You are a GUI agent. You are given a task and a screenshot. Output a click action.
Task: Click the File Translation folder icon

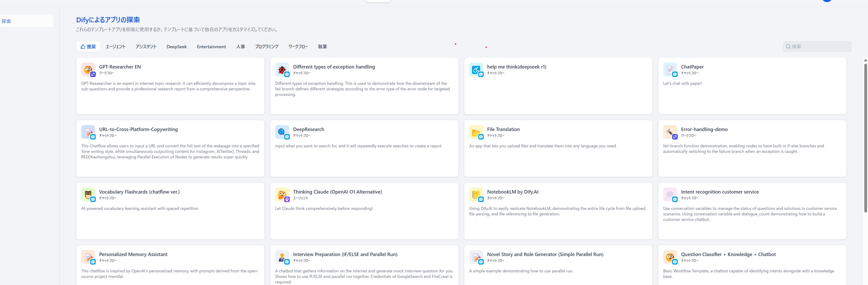pos(476,132)
